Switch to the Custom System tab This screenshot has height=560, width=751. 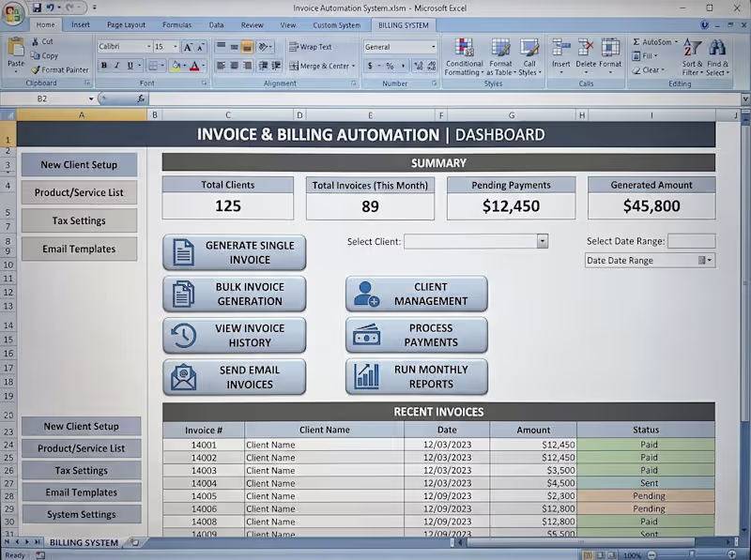(x=336, y=25)
